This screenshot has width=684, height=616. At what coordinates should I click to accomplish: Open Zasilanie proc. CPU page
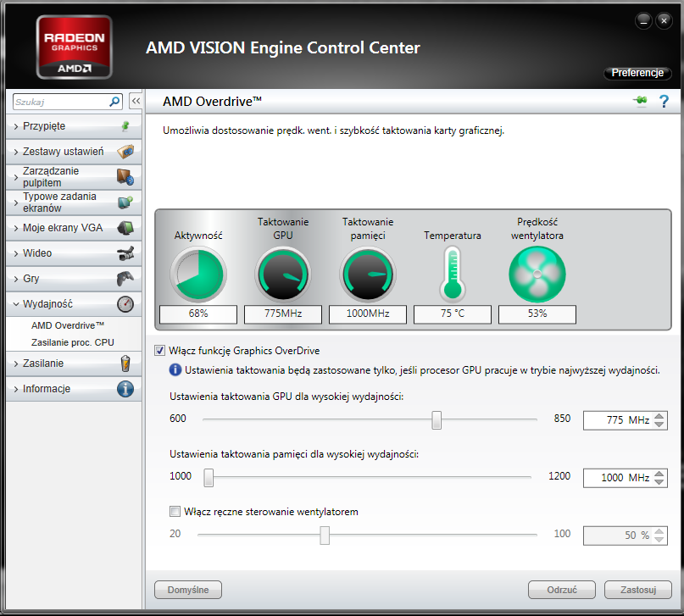point(73,342)
